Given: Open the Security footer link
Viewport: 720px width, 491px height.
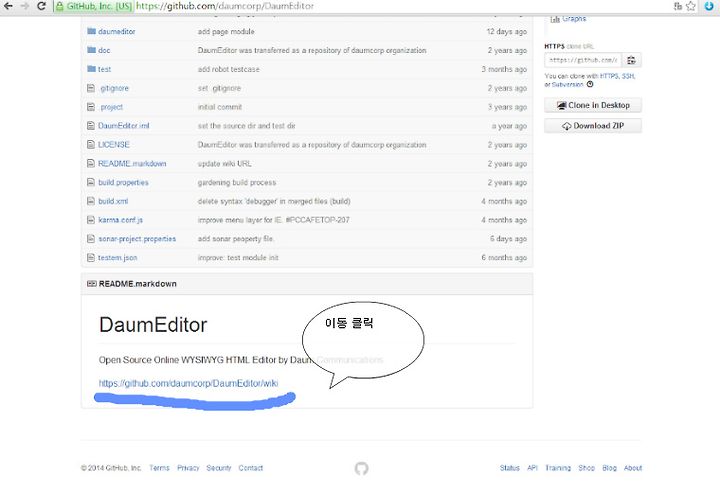Looking at the screenshot, I should pyautogui.click(x=219, y=468).
